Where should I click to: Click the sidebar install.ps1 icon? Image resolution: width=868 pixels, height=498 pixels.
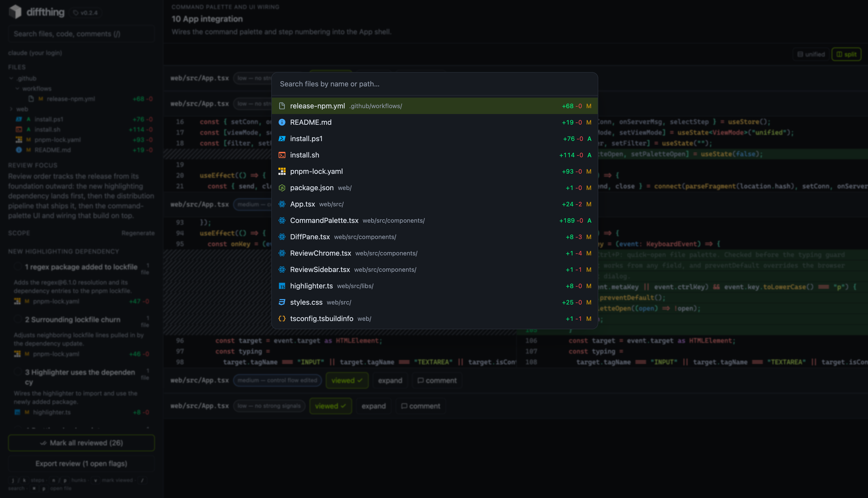tap(19, 119)
